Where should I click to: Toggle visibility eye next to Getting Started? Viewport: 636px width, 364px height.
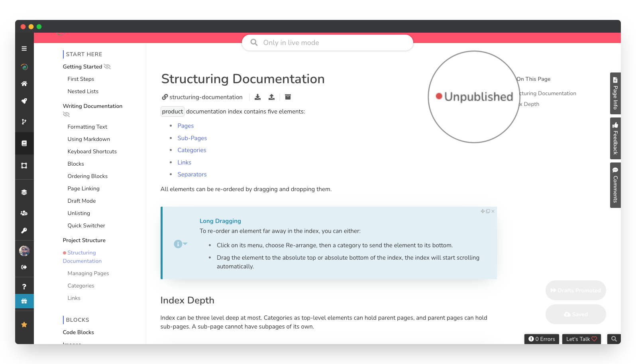tap(107, 67)
